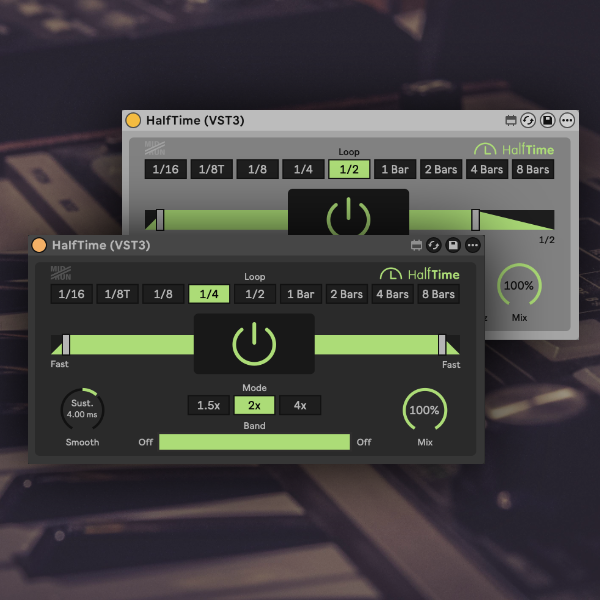Click the Smooth knob showing 4.00 ms
The image size is (600, 600).
pos(82,410)
